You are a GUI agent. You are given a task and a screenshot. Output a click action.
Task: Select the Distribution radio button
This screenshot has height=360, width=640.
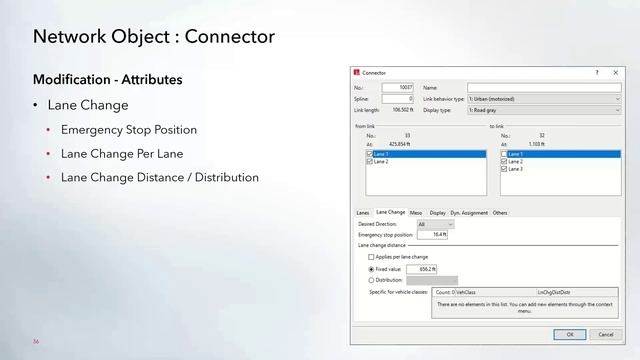(371, 280)
